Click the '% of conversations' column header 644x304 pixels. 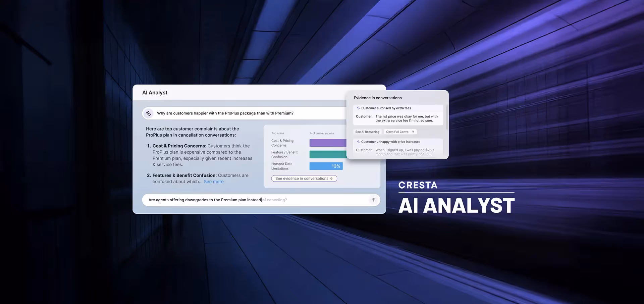[322, 133]
